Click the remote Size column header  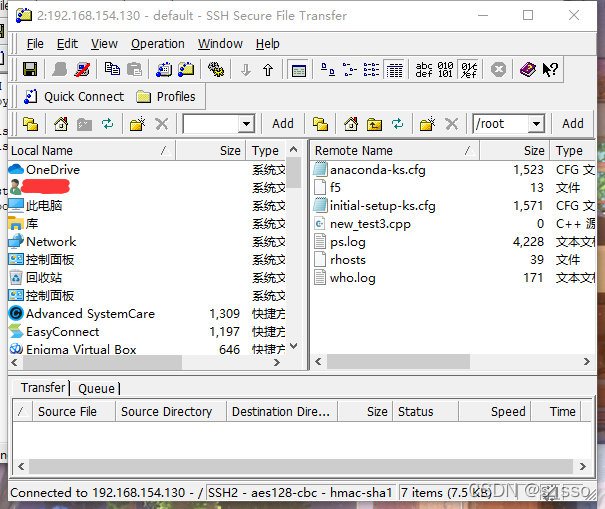[514, 151]
